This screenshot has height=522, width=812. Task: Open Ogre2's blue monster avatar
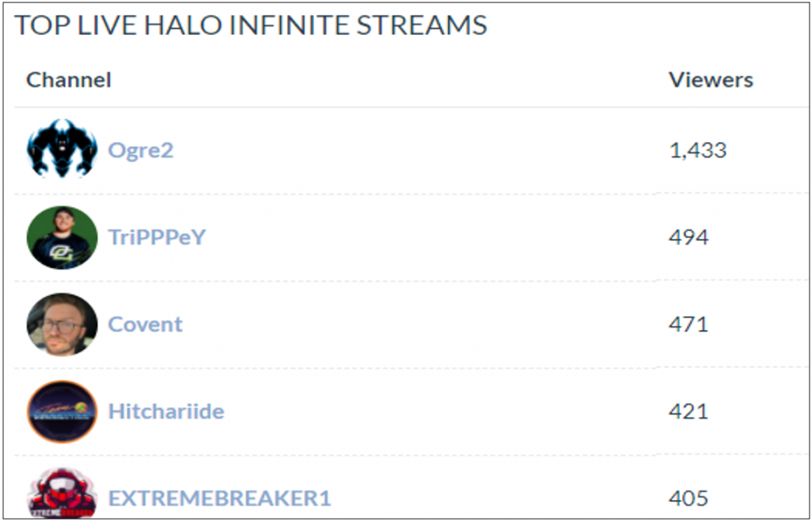click(x=62, y=149)
